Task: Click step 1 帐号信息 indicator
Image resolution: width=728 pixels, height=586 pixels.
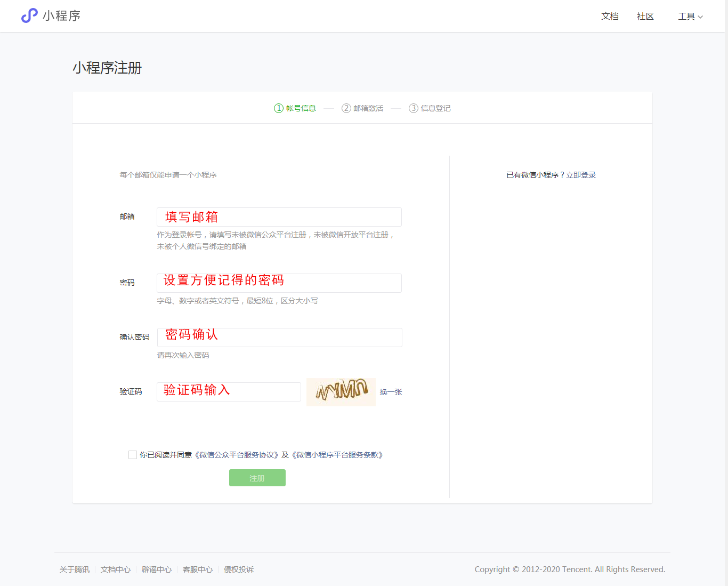Action: tap(295, 108)
